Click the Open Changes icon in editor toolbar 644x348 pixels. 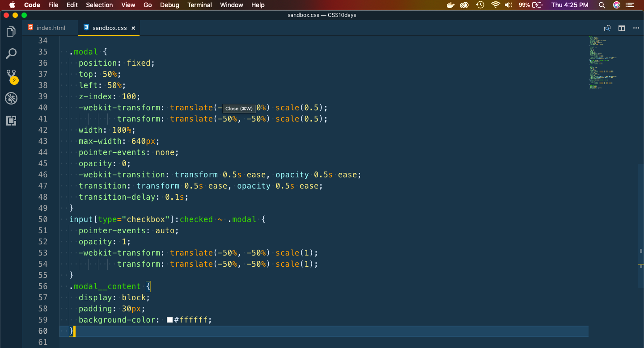607,28
